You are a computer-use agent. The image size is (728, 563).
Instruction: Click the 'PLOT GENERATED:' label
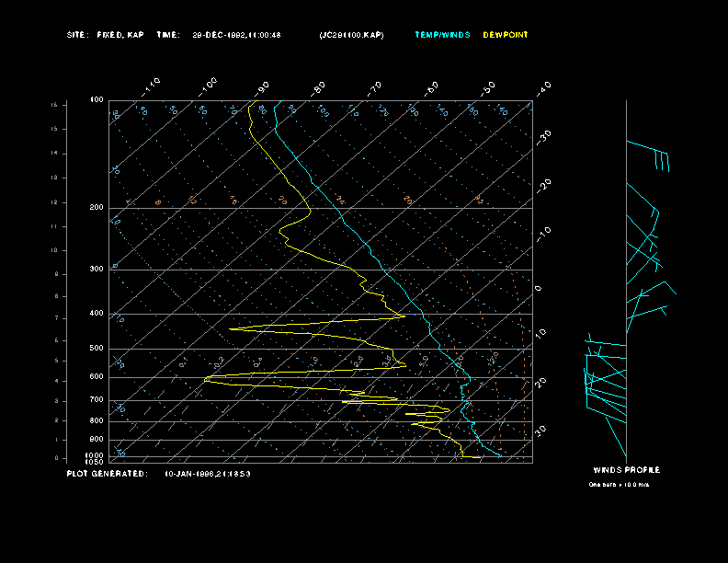[x=108, y=474]
